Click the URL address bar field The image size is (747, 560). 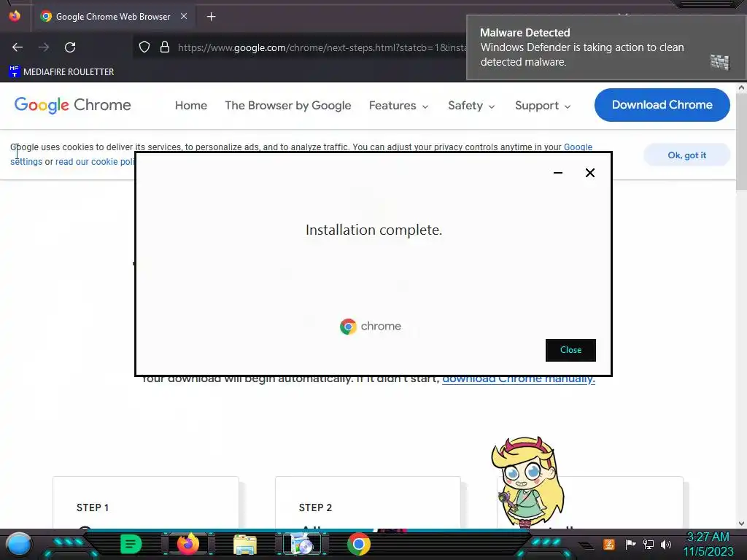tap(300, 47)
